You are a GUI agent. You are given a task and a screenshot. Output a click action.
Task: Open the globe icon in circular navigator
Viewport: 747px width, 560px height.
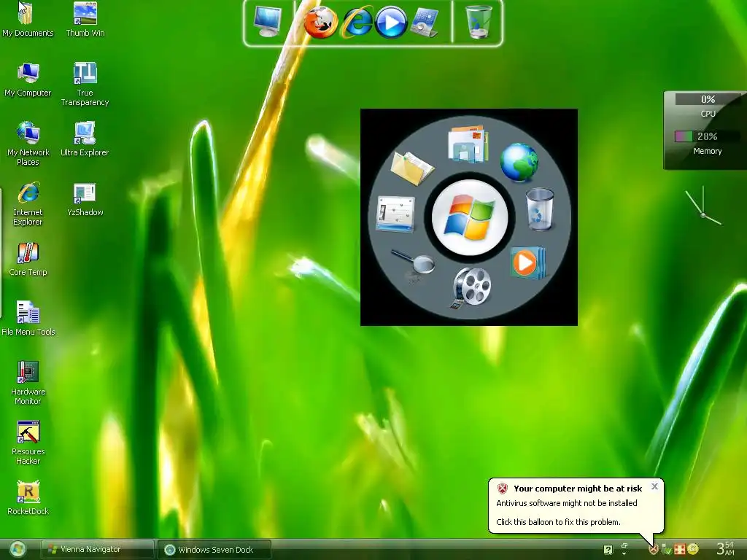519,163
